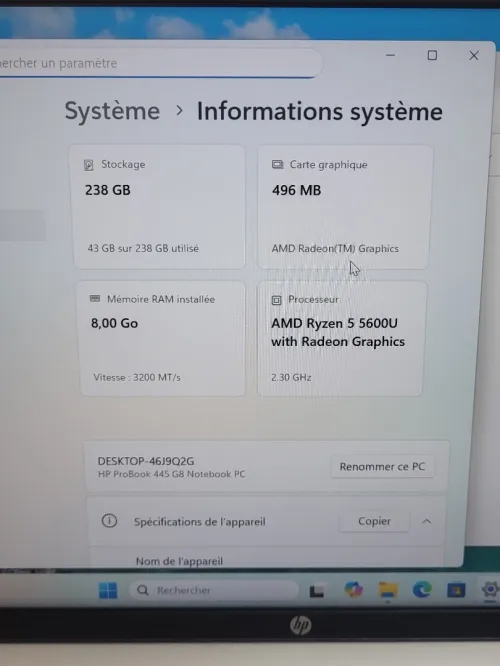The width and height of the screenshot is (500, 666).
Task: Open Microsoft Store from the taskbar
Action: pyautogui.click(x=456, y=590)
